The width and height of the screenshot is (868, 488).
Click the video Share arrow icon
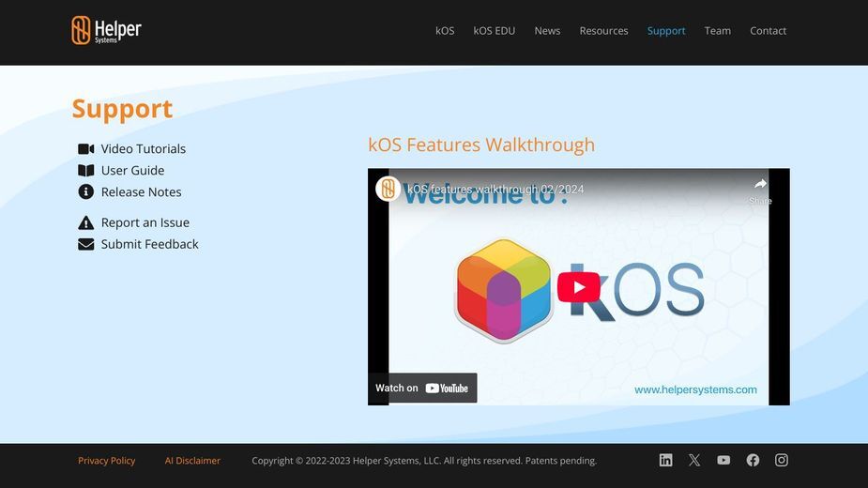pyautogui.click(x=761, y=184)
